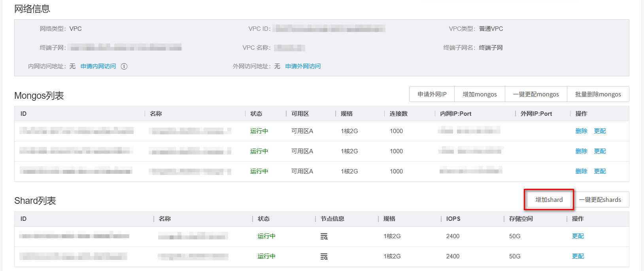Click 申请内网访问 link
Image resolution: width=644 pixels, height=271 pixels.
click(x=98, y=66)
